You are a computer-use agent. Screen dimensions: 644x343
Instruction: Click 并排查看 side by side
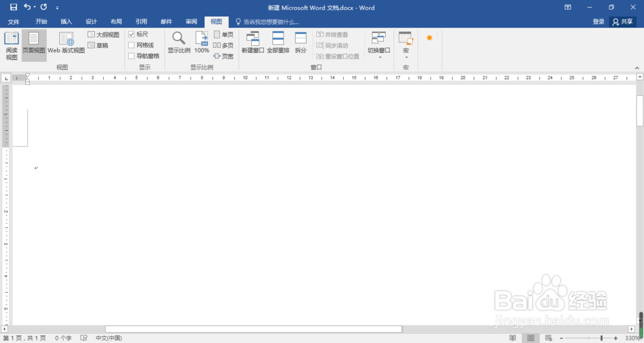tap(332, 35)
